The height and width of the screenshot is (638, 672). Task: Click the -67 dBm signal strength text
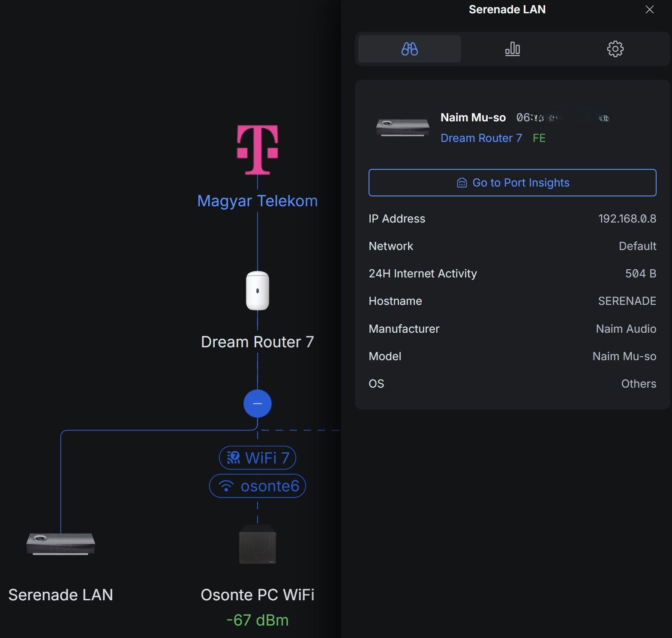257,620
